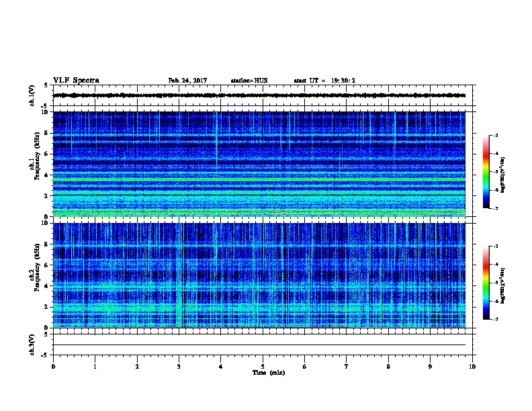Click the flat ch.3 voltage trace line

pyautogui.click(x=259, y=345)
